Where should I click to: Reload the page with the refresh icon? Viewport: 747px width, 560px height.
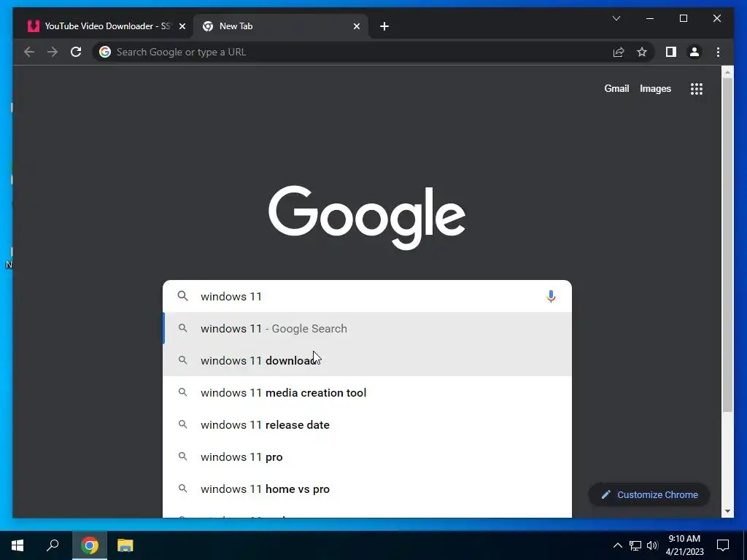click(76, 52)
